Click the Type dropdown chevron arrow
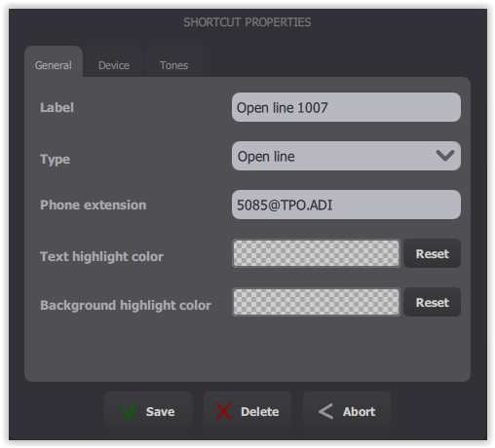Image resolution: width=495 pixels, height=448 pixels. click(445, 156)
